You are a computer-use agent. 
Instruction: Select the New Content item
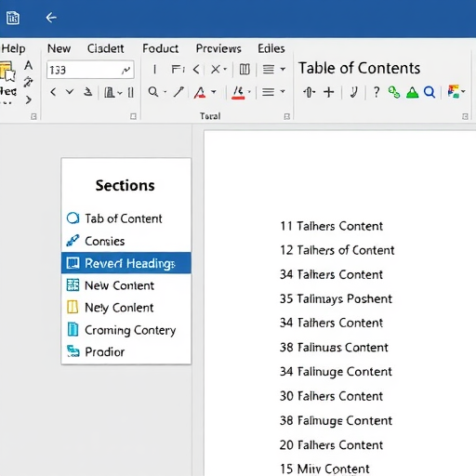point(126,285)
